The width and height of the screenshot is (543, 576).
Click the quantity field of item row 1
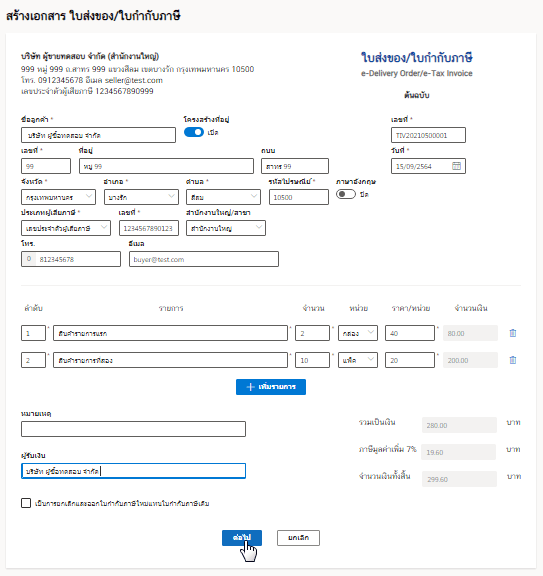(x=312, y=333)
